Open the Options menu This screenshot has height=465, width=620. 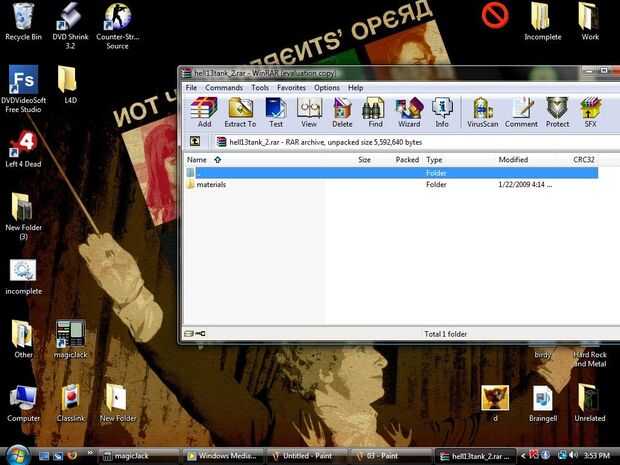pos(327,88)
